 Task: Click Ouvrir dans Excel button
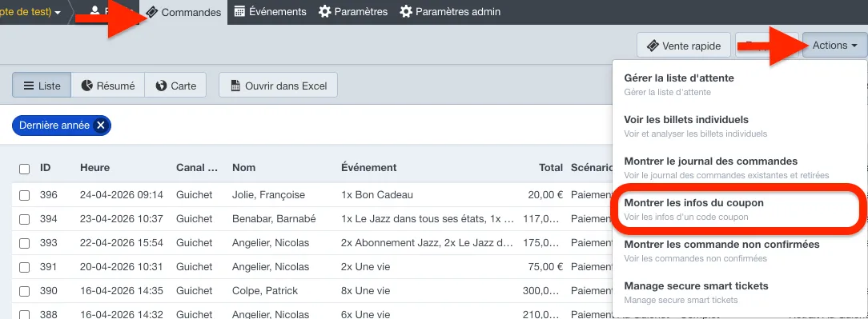pos(279,86)
